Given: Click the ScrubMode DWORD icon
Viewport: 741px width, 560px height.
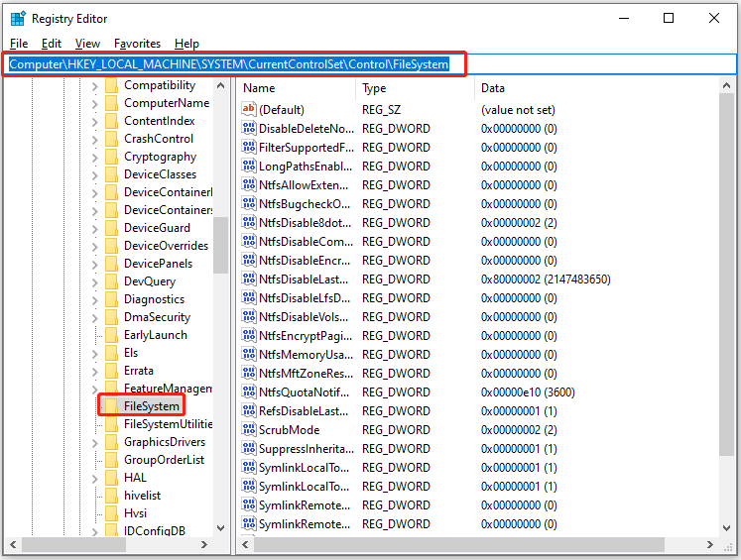Looking at the screenshot, I should point(249,430).
